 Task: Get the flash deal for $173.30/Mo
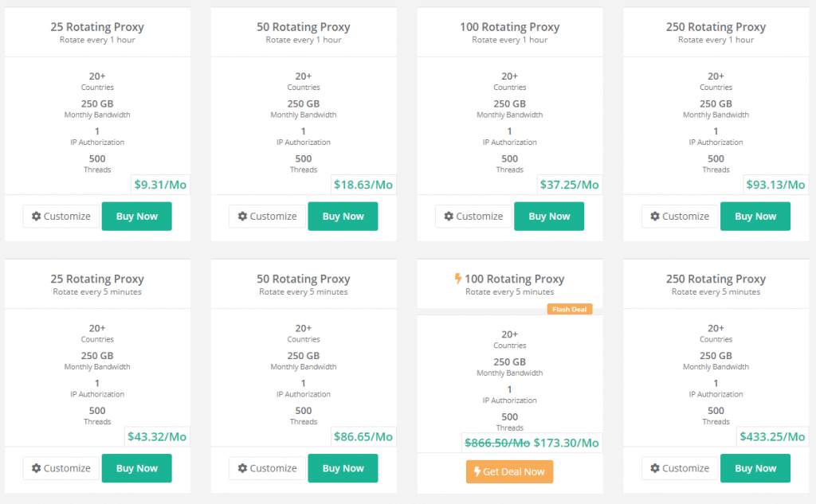click(509, 471)
